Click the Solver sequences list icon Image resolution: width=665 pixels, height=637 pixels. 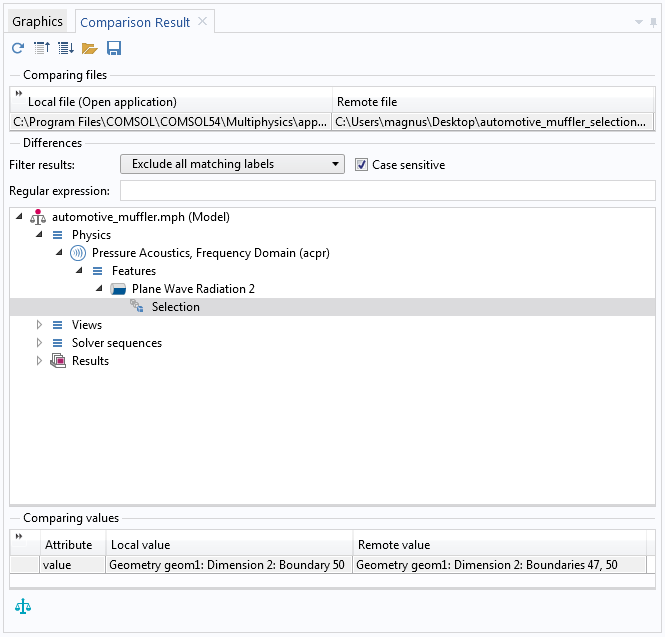[x=57, y=343]
